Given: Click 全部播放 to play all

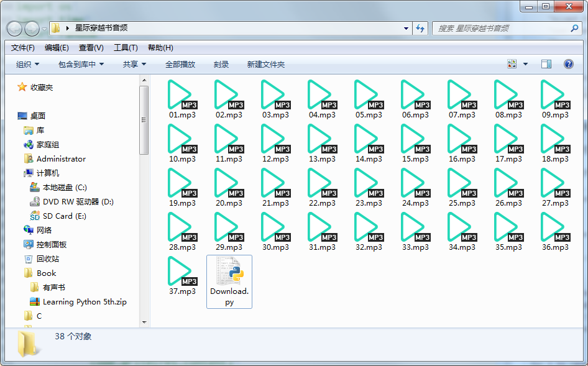Looking at the screenshot, I should (180, 65).
